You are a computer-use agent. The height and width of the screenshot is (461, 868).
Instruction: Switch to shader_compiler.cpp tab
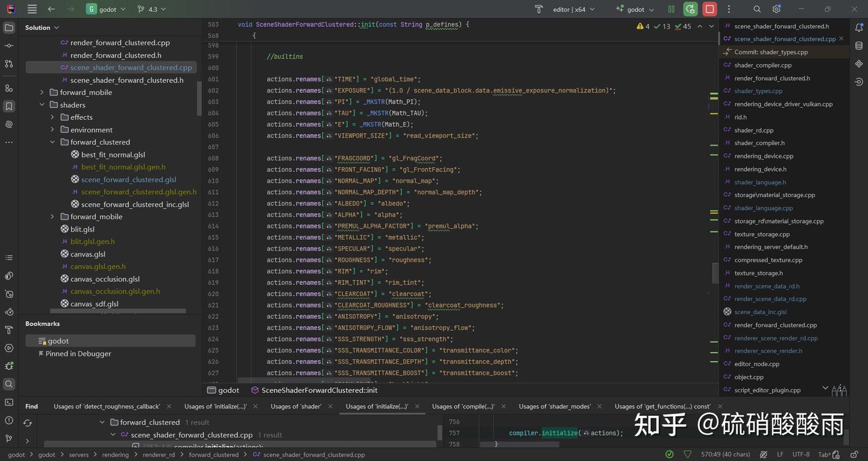pyautogui.click(x=763, y=65)
